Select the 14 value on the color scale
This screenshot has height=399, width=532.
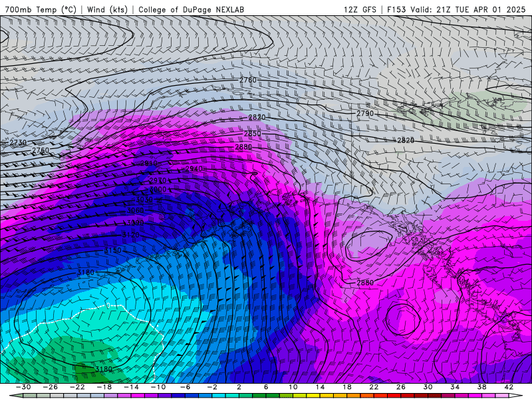point(320,387)
